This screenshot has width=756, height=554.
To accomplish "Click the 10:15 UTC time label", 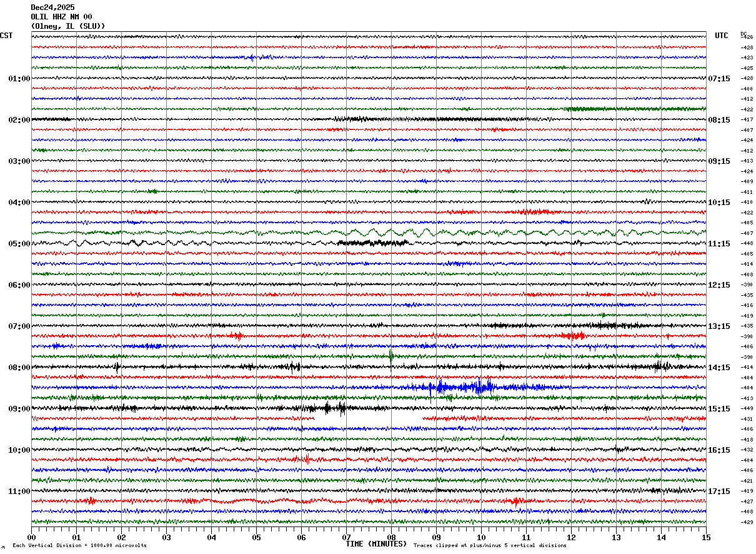I will tap(719, 203).
